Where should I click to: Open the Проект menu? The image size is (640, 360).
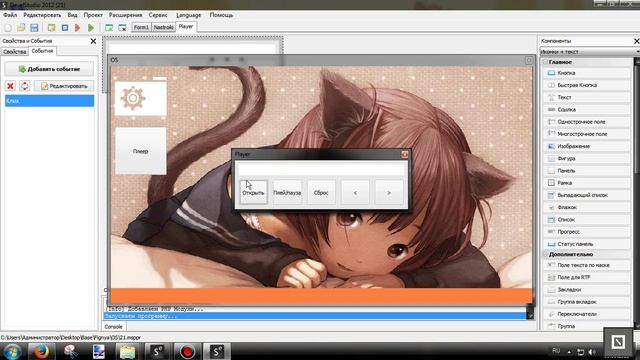pyautogui.click(x=93, y=15)
